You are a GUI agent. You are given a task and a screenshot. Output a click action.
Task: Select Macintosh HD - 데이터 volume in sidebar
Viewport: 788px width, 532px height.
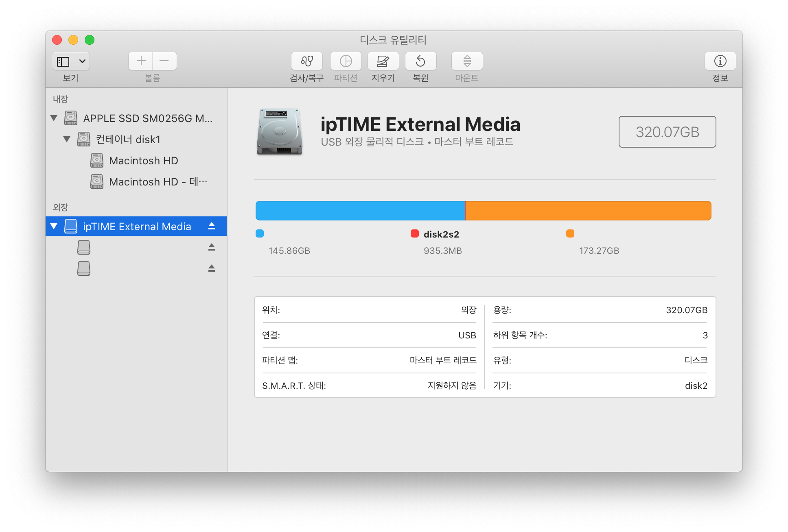(158, 182)
